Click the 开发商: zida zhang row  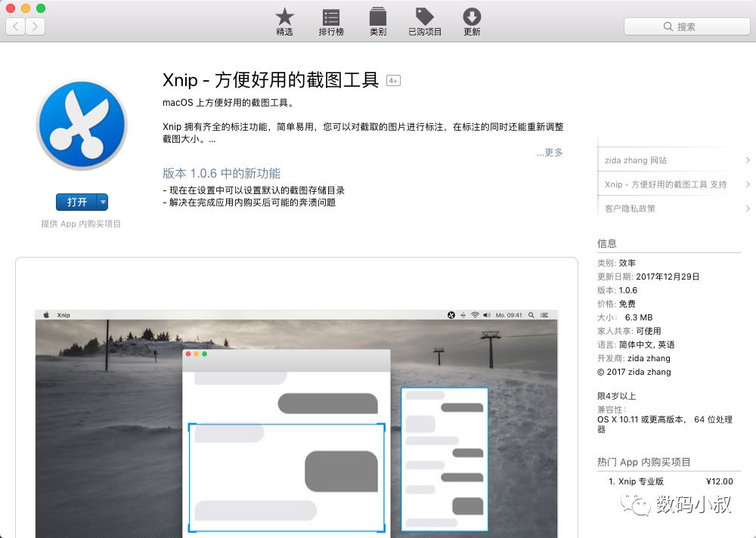click(634, 357)
